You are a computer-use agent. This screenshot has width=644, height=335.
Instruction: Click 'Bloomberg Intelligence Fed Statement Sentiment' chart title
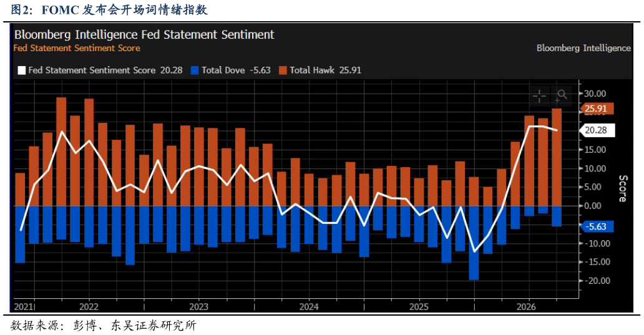pos(144,35)
